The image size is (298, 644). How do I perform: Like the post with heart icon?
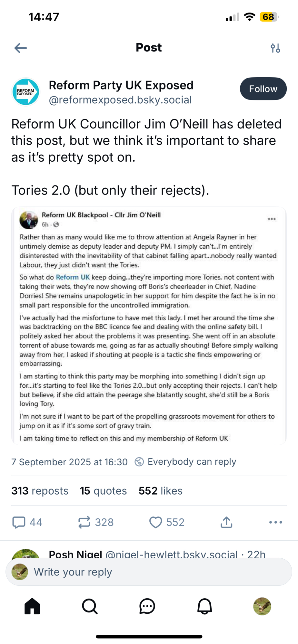[x=155, y=522]
